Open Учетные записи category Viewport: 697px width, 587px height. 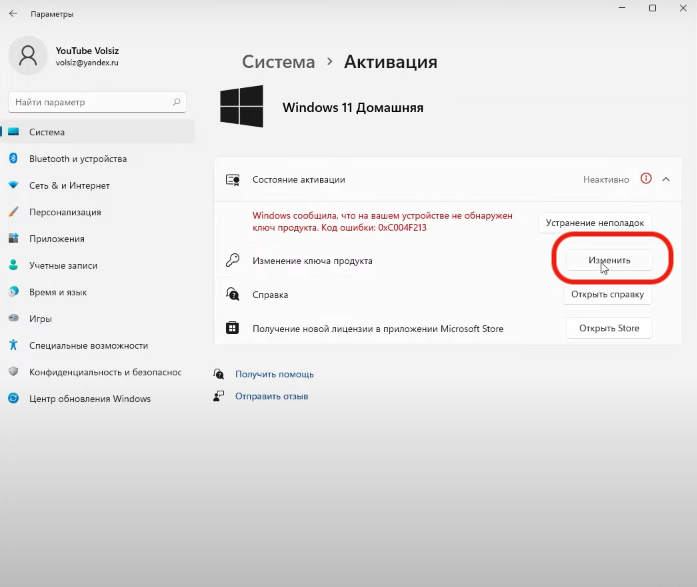pyautogui.click(x=97, y=265)
